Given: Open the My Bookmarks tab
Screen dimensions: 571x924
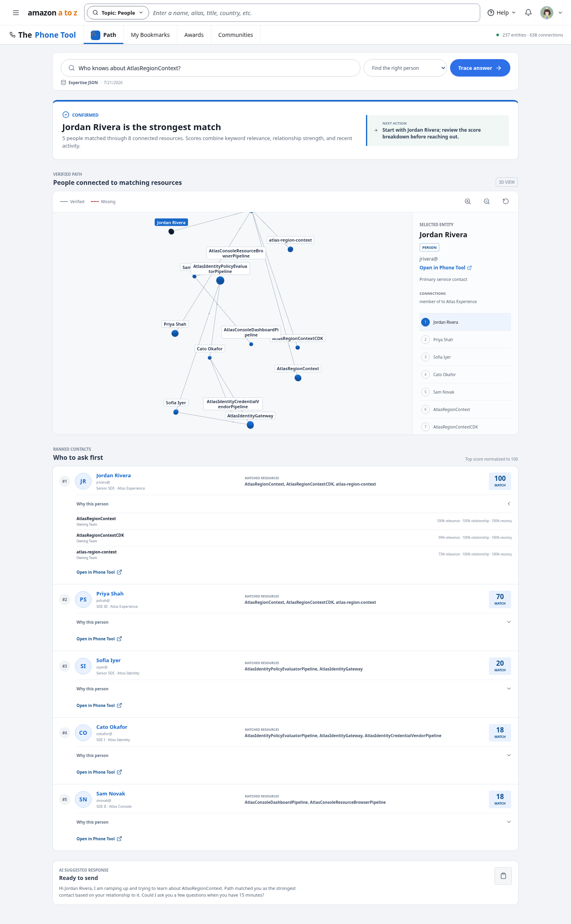Looking at the screenshot, I should pyautogui.click(x=150, y=35).
